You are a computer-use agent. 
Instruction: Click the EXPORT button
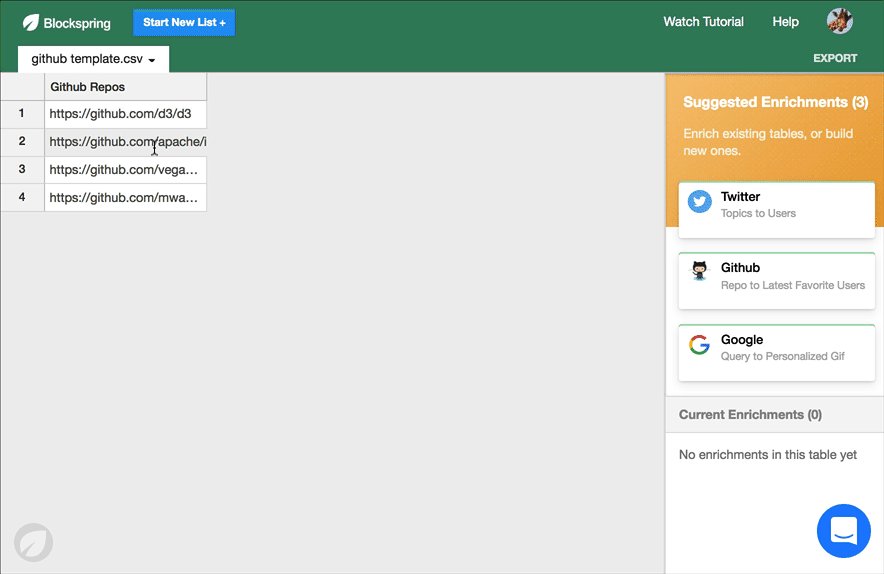point(835,58)
